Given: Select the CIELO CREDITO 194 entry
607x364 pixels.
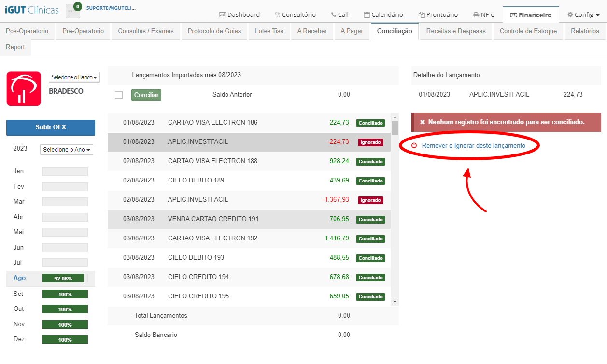Looking at the screenshot, I should (x=249, y=277).
